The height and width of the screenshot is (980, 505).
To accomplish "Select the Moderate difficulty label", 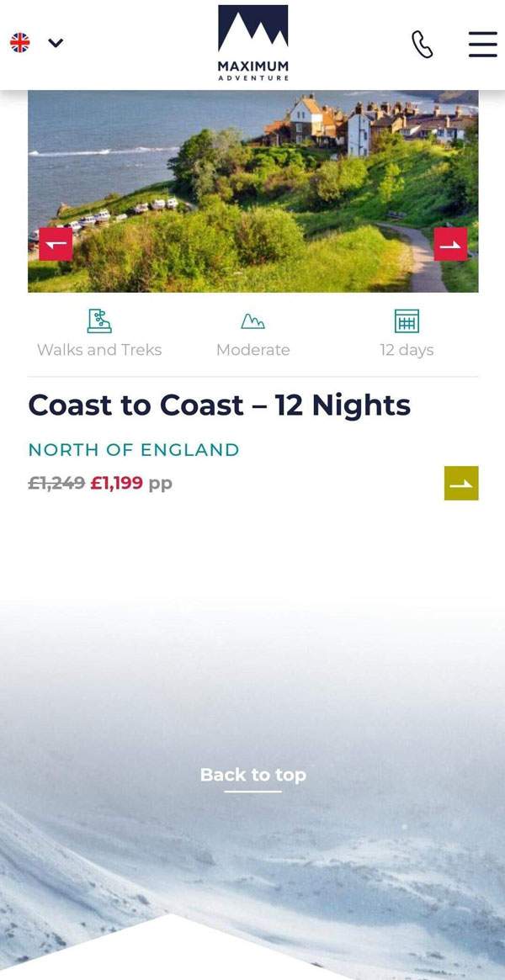I will (x=252, y=350).
